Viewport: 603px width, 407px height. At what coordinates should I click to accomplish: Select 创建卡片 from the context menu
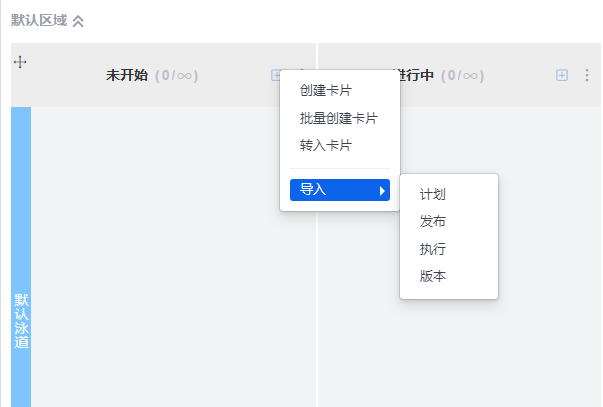[x=326, y=90]
